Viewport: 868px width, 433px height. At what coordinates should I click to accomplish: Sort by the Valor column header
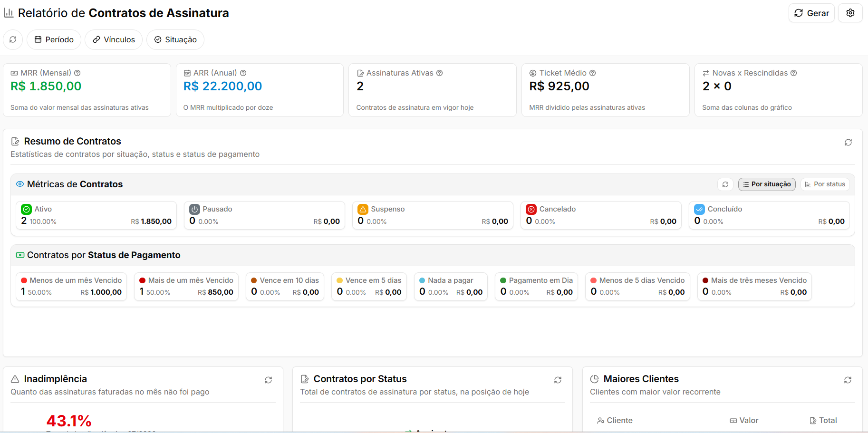[x=744, y=420]
